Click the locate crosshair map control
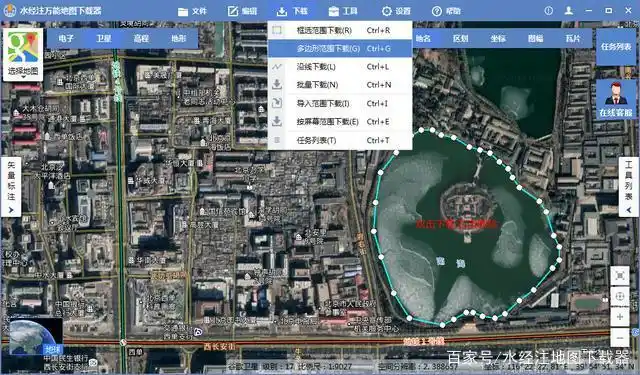 620,296
